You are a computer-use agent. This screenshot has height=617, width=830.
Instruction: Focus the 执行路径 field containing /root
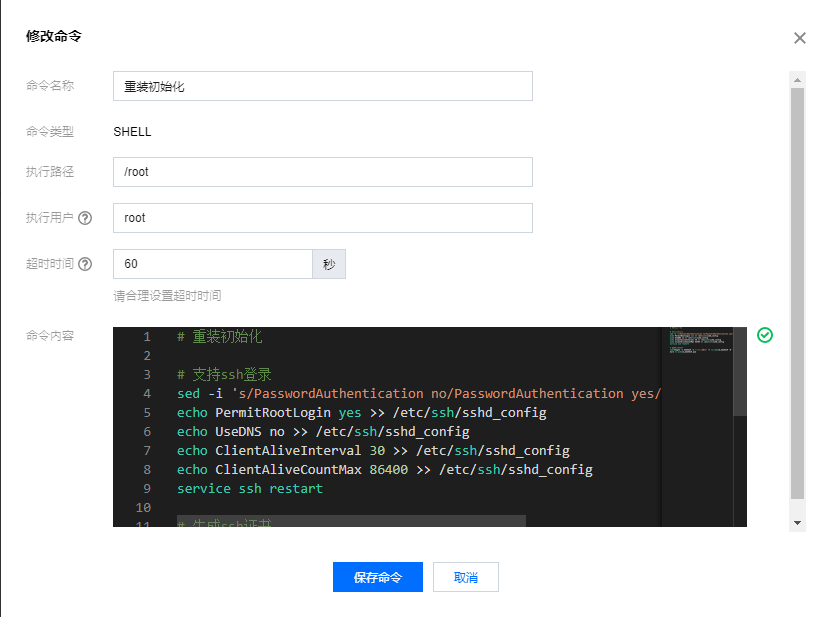click(x=322, y=172)
